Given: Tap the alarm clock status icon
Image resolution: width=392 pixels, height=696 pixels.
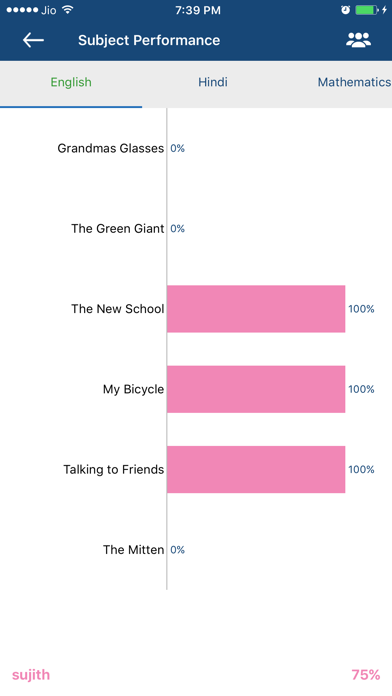Looking at the screenshot, I should click(x=345, y=10).
